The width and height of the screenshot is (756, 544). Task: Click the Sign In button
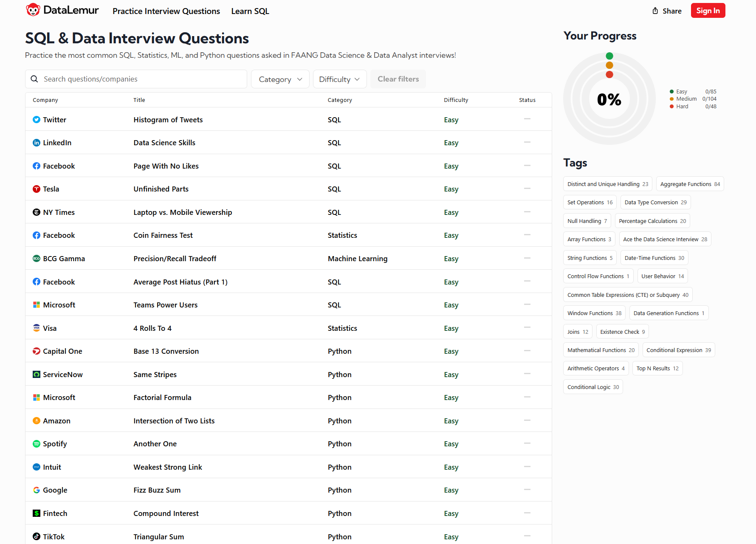coord(708,11)
